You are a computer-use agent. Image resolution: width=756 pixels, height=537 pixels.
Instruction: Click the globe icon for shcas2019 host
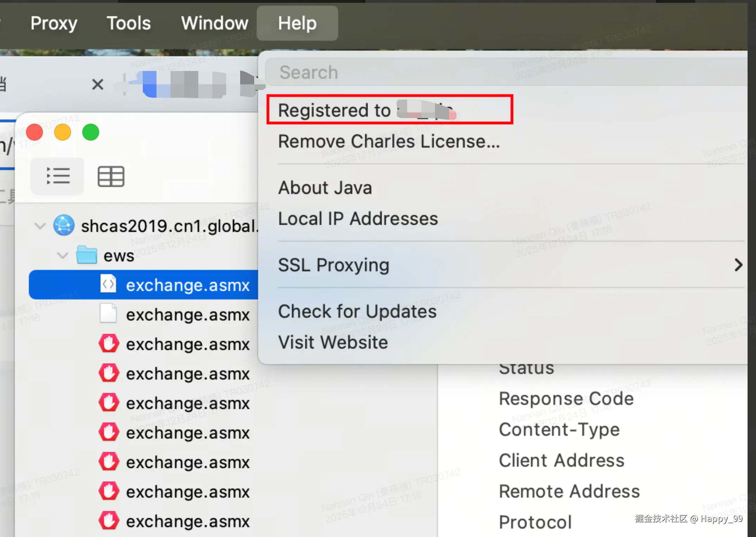coord(64,225)
